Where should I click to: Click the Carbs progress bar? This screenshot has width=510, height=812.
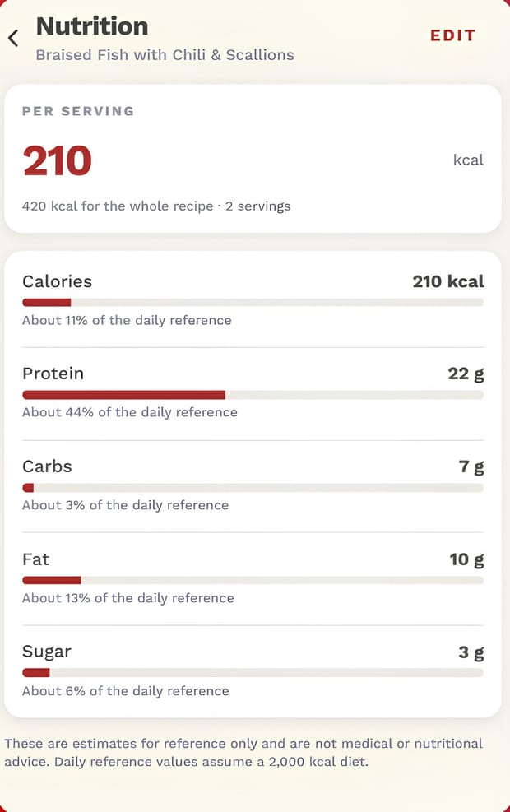(253, 488)
